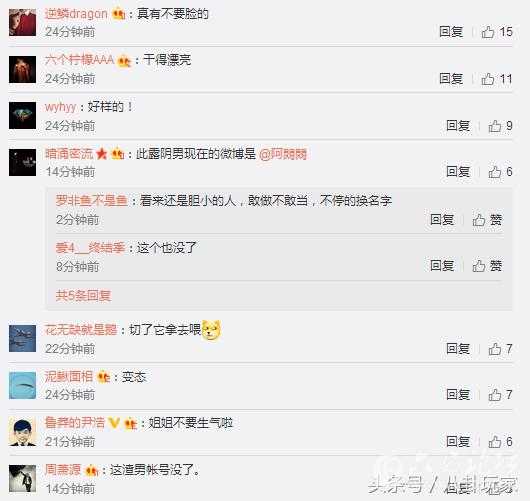530x501 pixels.
Task: Like the comment by 逆鳞dragon
Action: point(497,32)
